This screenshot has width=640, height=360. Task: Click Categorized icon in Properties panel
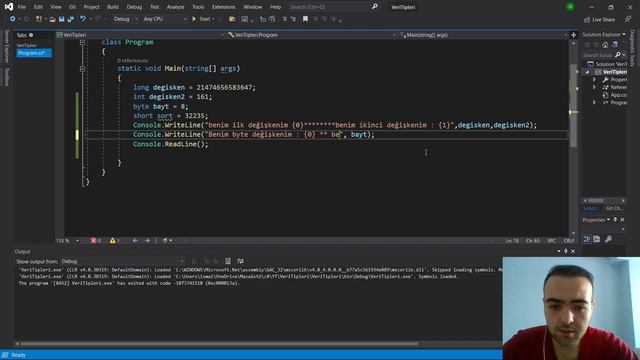tap(587, 239)
